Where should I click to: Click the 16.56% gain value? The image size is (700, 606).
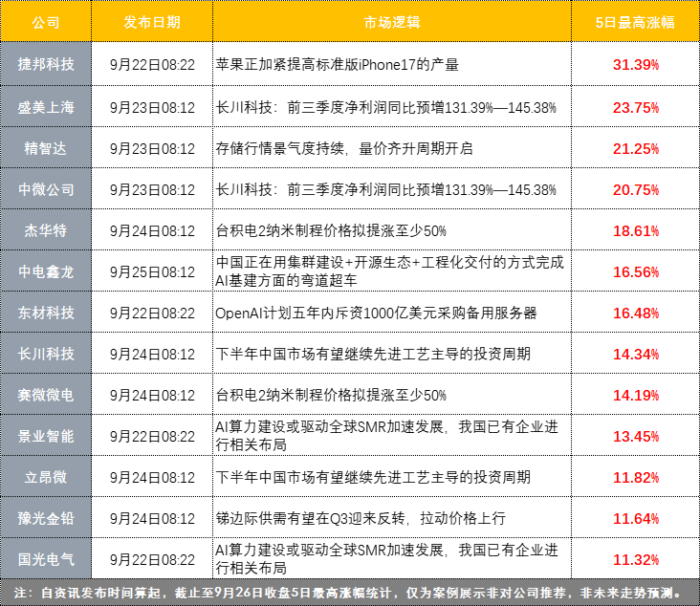point(636,271)
